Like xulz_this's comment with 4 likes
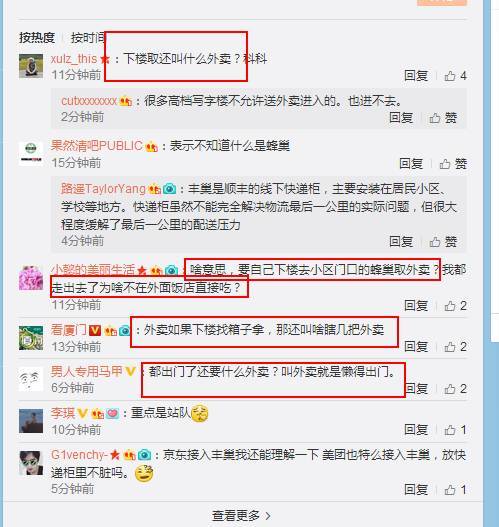Image resolution: width=499 pixels, height=527 pixels. 455,76
